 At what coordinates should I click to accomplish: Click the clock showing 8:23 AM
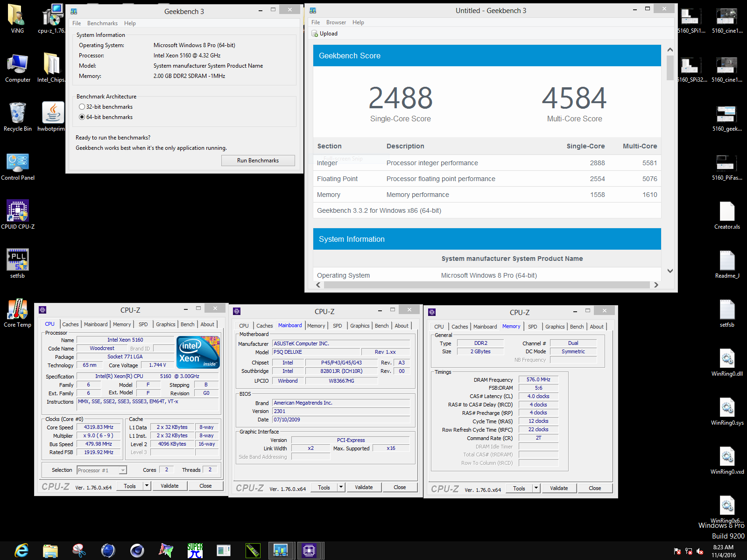point(723,547)
